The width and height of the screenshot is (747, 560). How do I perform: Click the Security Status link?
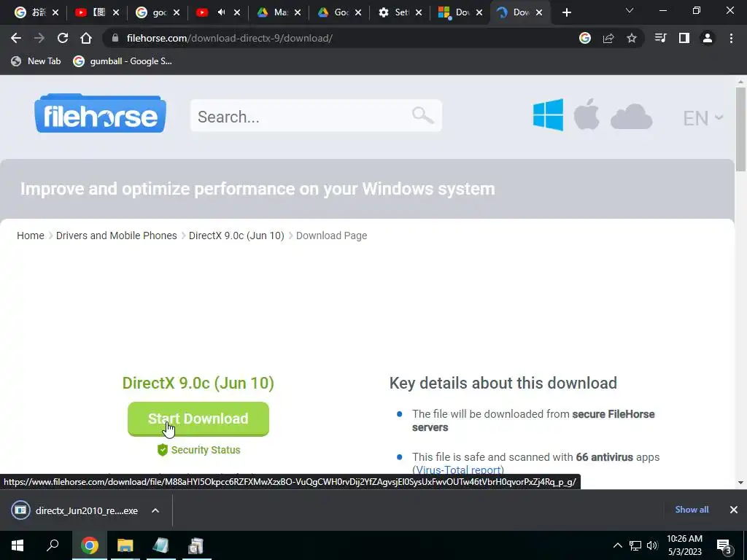tap(198, 450)
